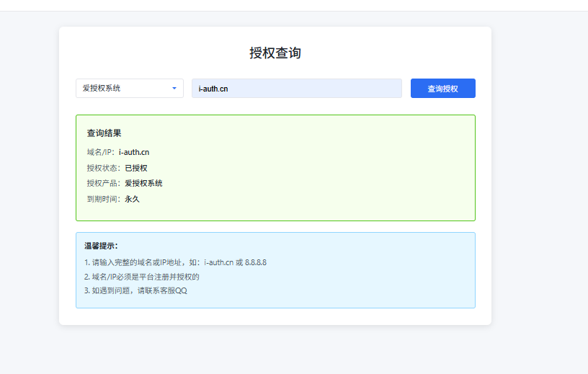This screenshot has width=588, height=374.
Task: Click the 温馨提示 heading
Action: [x=101, y=246]
